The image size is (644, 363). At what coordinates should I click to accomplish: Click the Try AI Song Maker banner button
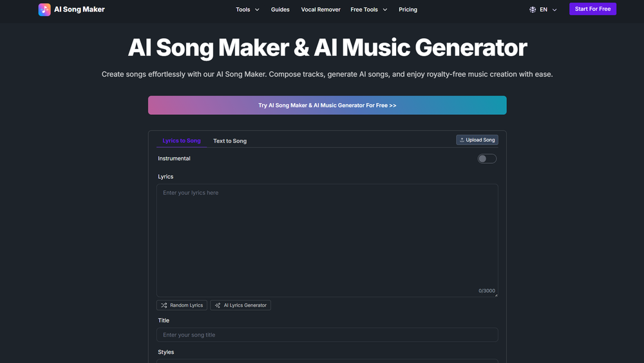tap(327, 105)
